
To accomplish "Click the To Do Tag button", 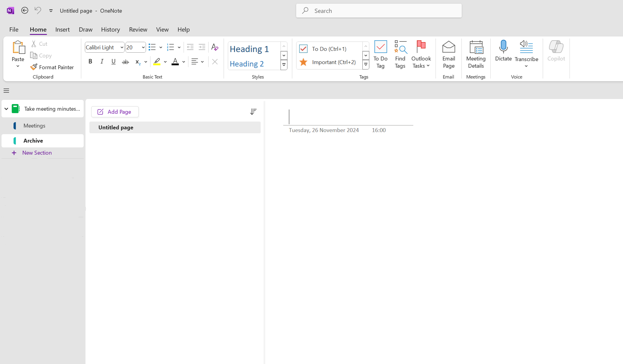I will coord(380,54).
